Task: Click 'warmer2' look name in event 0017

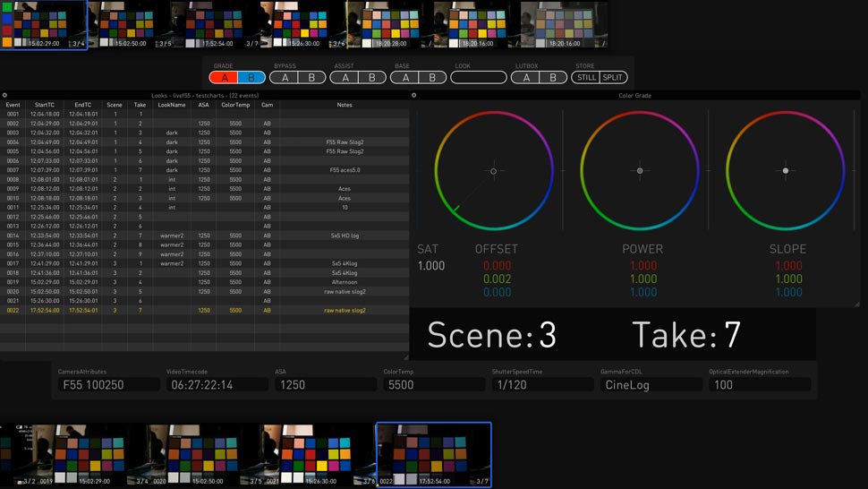Action: tap(172, 263)
